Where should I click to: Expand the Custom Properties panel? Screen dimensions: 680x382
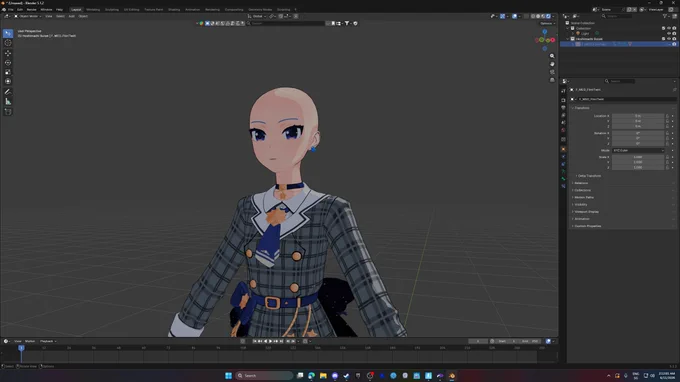pyautogui.click(x=587, y=226)
